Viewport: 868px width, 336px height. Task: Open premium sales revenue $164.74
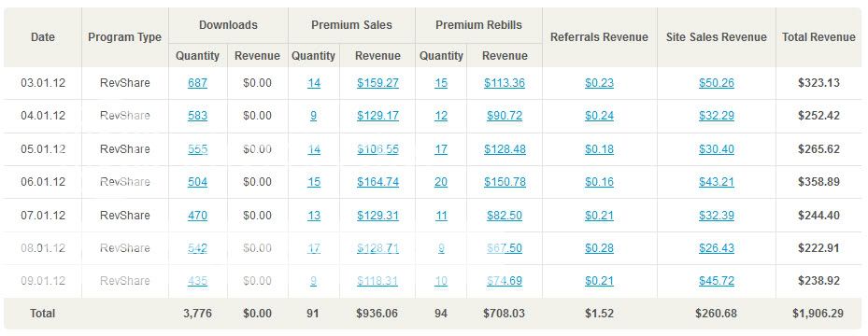click(x=377, y=182)
